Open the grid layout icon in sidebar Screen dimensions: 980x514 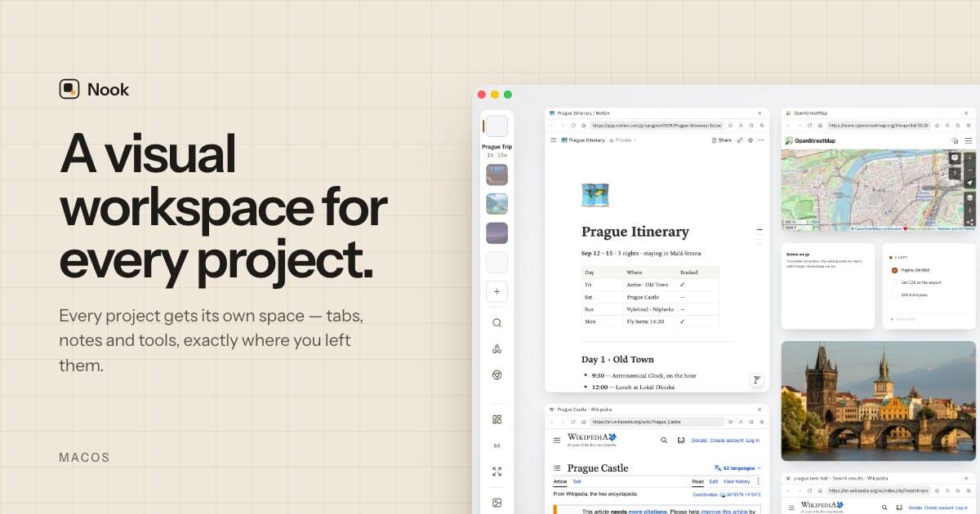(497, 419)
